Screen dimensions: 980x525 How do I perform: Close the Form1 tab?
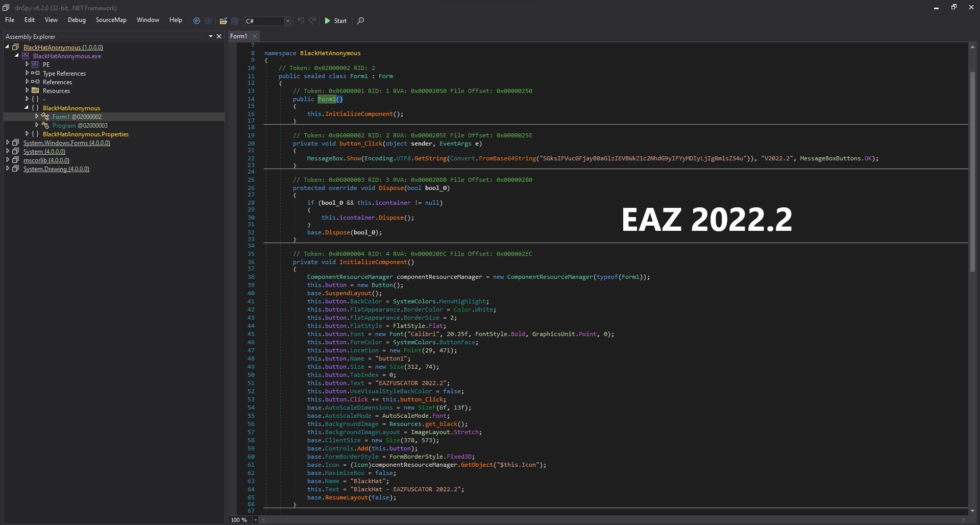pyautogui.click(x=255, y=36)
